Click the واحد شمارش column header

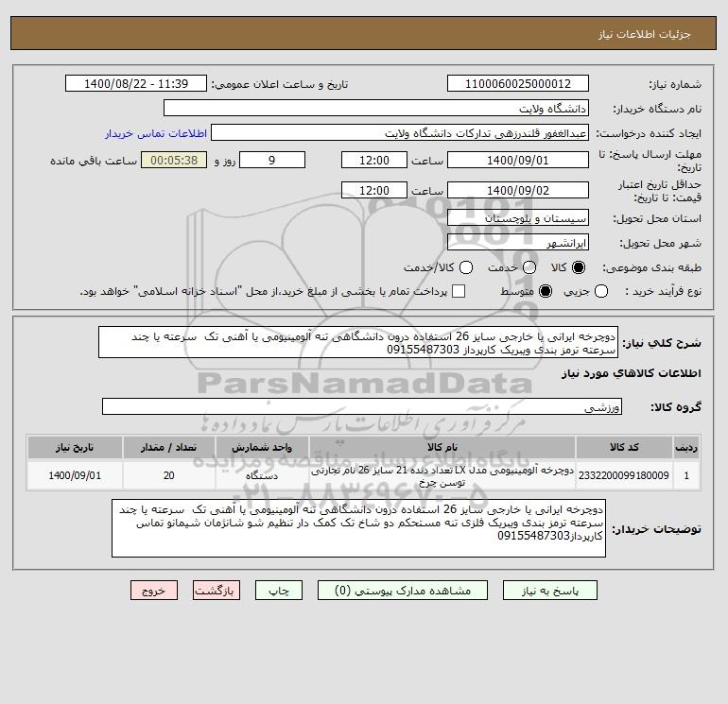[x=262, y=447]
